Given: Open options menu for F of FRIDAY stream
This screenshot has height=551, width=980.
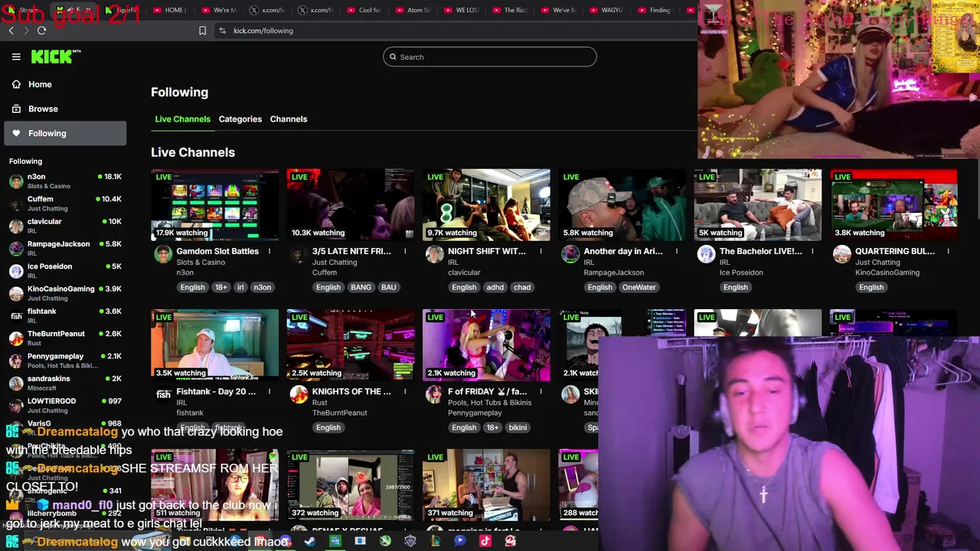Looking at the screenshot, I should 541,391.
